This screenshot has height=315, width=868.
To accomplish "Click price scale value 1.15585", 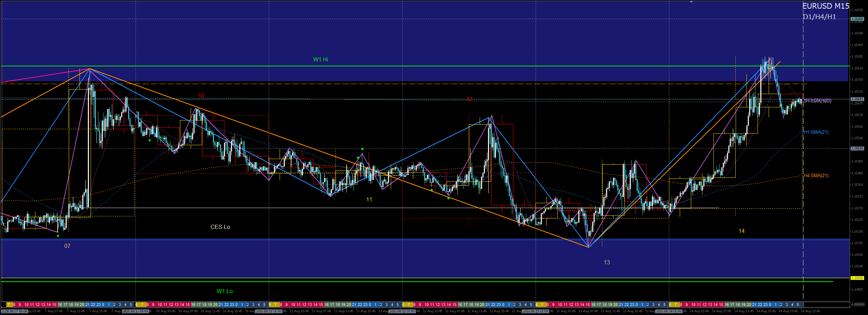I will 857,127.
